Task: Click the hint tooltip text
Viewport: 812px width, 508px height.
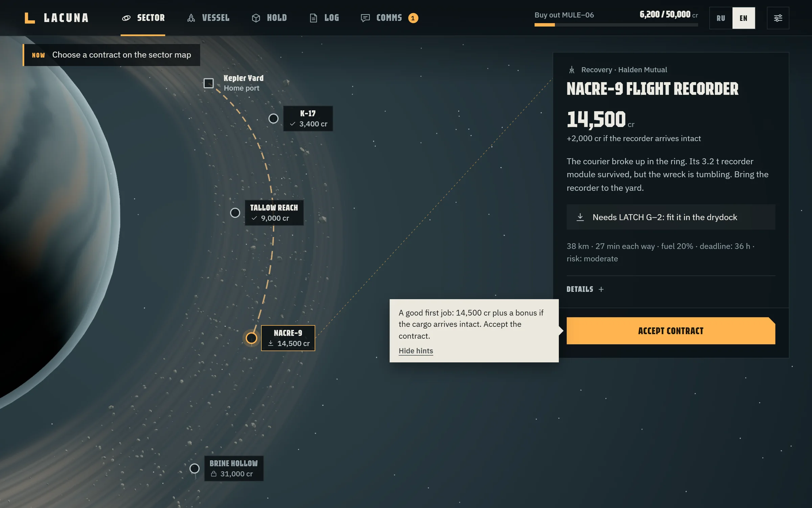Action: pyautogui.click(x=471, y=324)
